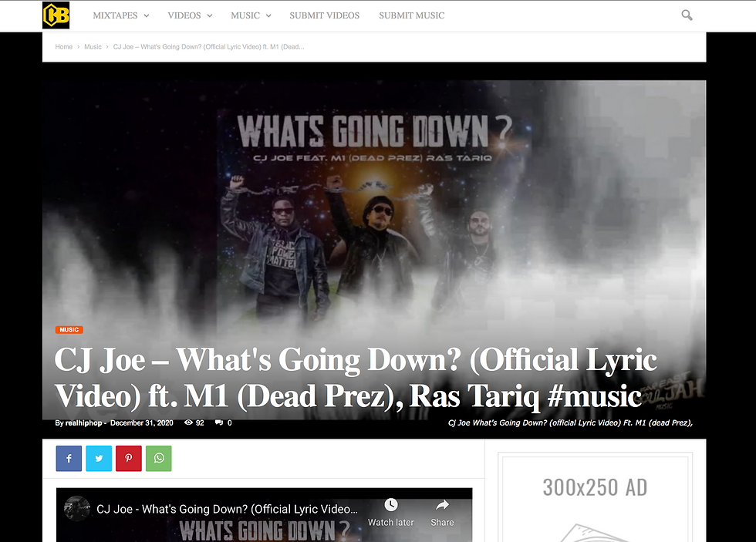This screenshot has width=756, height=542.
Task: Open the Mixtapes menu
Action: (115, 15)
